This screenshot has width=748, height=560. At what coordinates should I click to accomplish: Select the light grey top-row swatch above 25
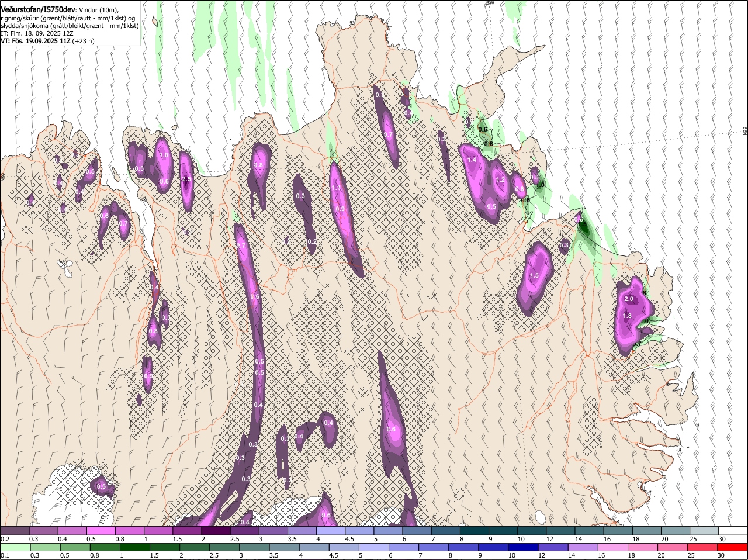point(704,531)
